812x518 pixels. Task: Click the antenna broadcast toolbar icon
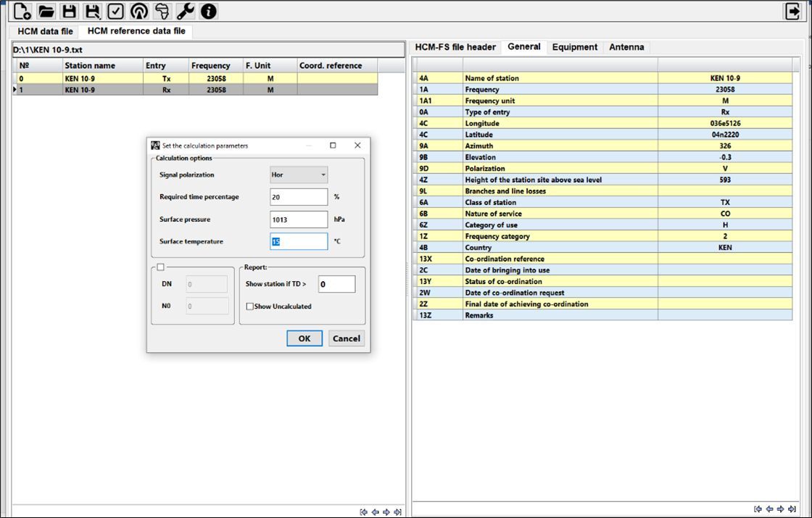point(138,11)
